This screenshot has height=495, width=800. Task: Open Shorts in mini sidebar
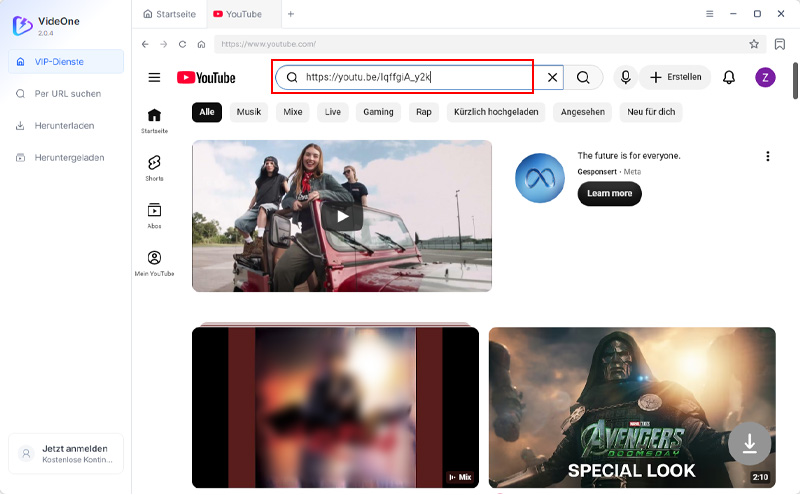coord(154,168)
